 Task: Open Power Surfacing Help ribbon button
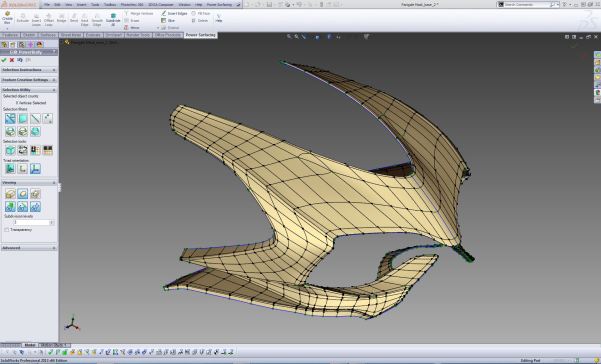(x=218, y=18)
